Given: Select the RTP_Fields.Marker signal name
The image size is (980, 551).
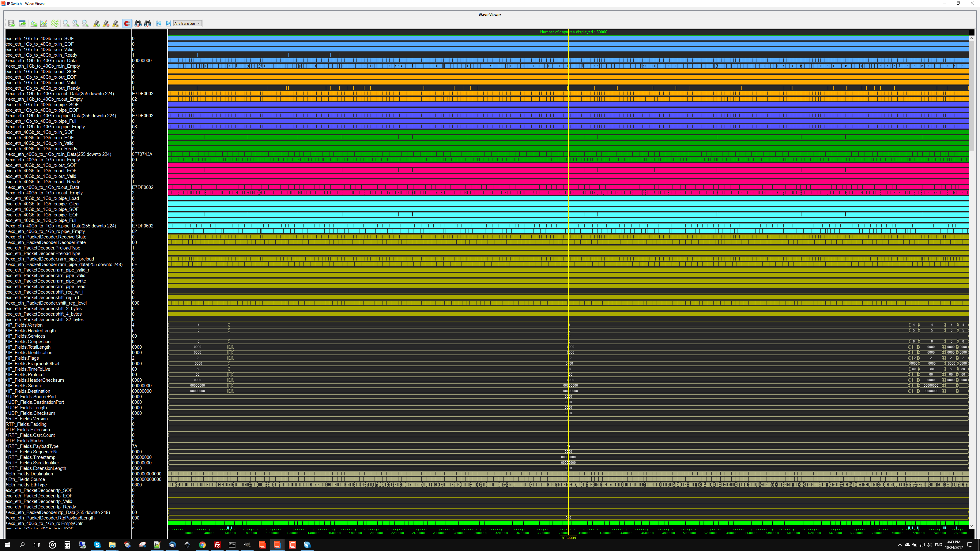Looking at the screenshot, I should 25,441.
